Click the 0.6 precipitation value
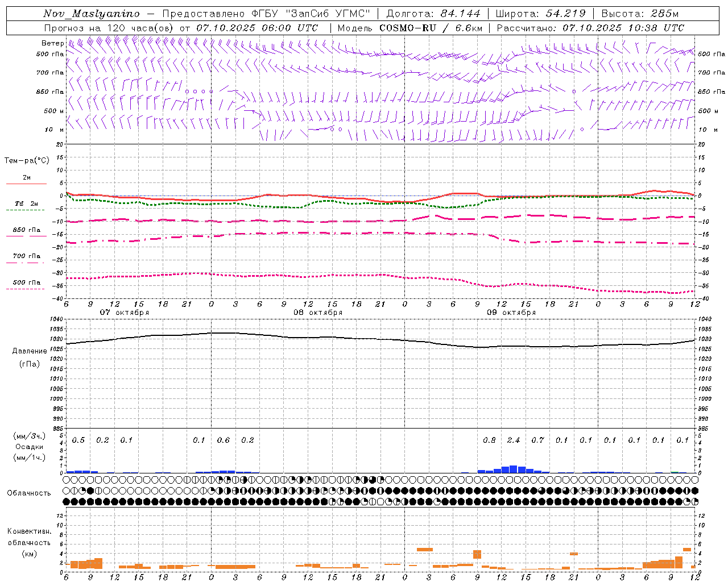The height and width of the screenshot is (582, 728). coord(224,440)
